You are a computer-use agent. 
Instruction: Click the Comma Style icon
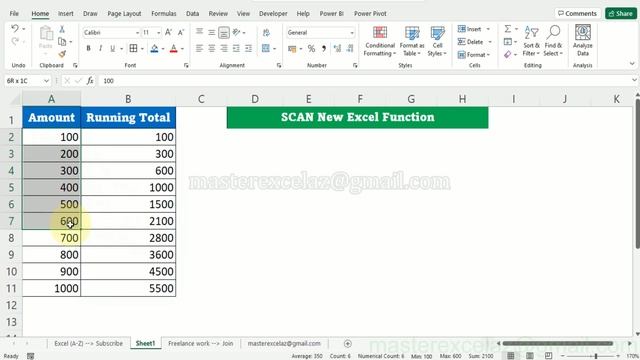coord(324,49)
